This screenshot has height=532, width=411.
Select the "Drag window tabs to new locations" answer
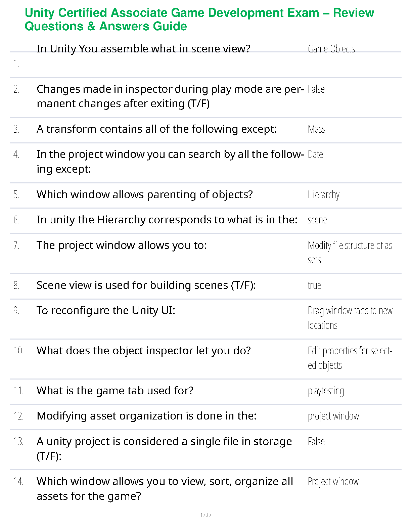point(350,318)
